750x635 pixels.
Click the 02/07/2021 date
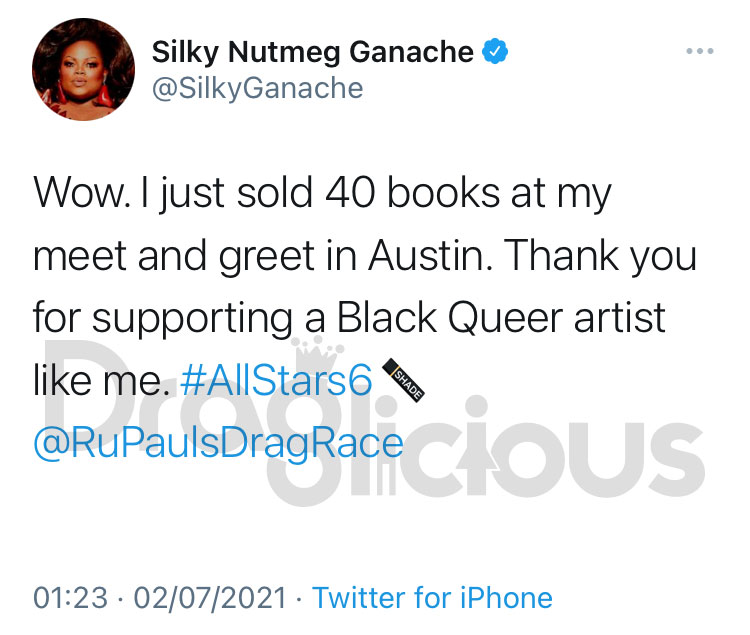[210, 598]
